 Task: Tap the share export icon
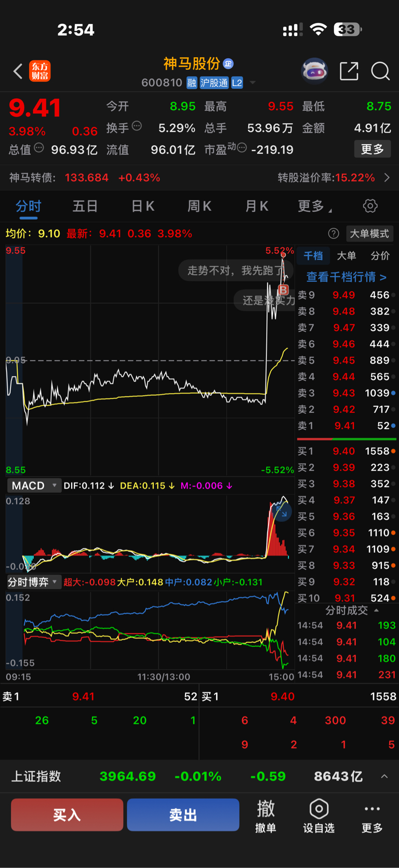click(x=349, y=71)
